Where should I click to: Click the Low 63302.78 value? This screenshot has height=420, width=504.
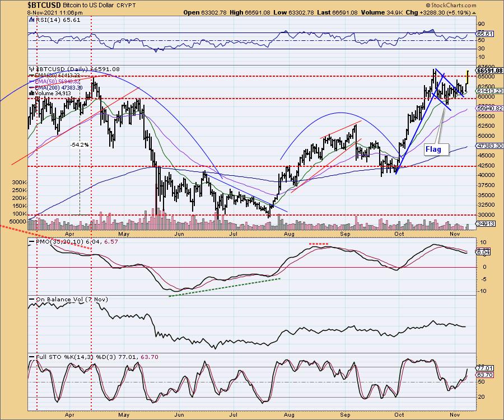(x=293, y=12)
